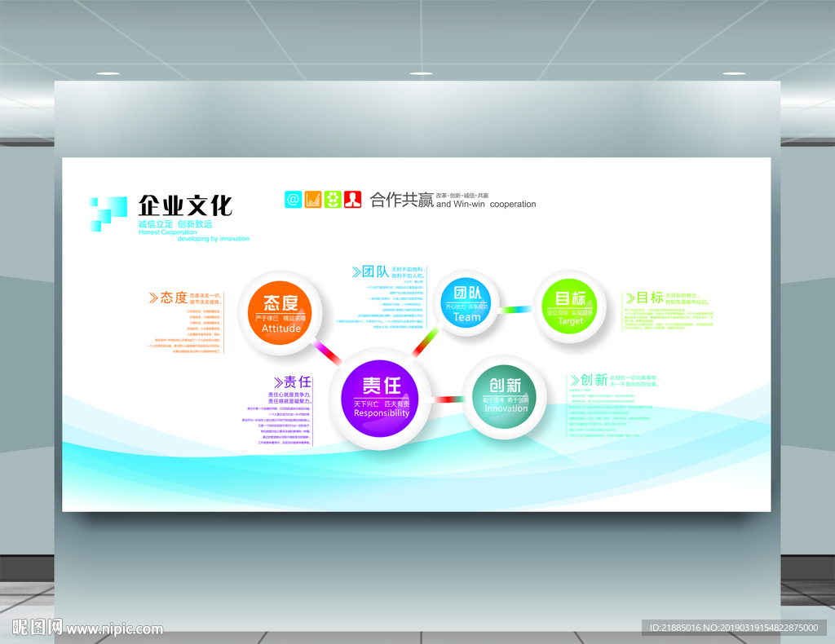Click the blue 团队 side heading
The width and height of the screenshot is (835, 644).
click(x=375, y=271)
